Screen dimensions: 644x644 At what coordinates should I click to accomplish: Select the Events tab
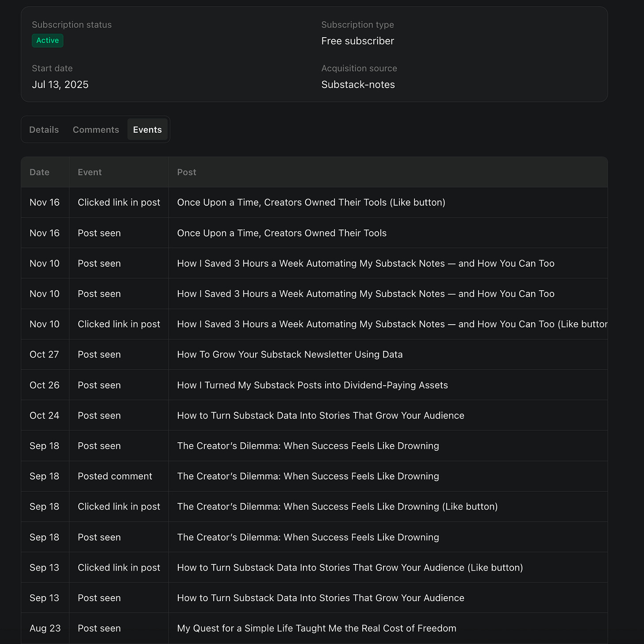[x=147, y=130]
